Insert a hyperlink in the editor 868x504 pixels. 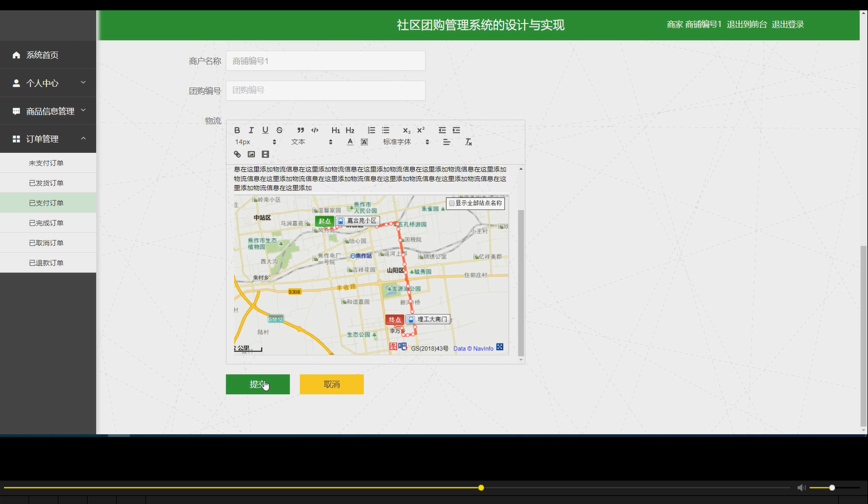coord(237,154)
